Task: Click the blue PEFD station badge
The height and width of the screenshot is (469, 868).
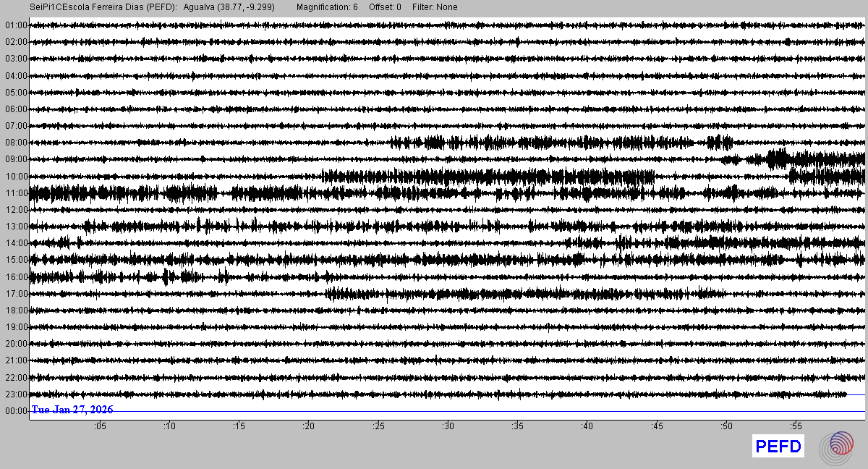Action: [778, 447]
